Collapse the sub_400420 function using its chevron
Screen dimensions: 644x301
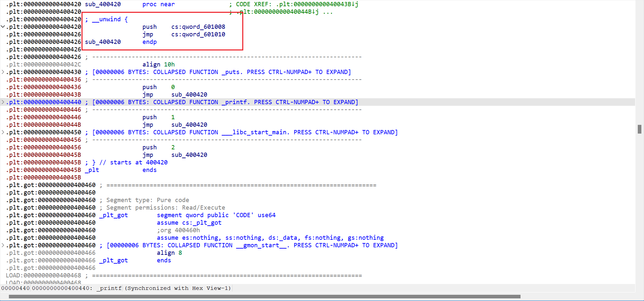tap(3, 27)
